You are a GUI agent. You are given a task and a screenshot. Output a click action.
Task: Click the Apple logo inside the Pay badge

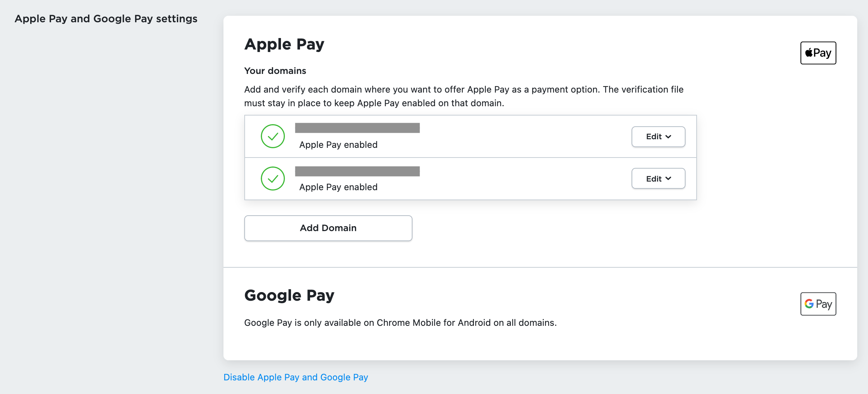coord(808,52)
